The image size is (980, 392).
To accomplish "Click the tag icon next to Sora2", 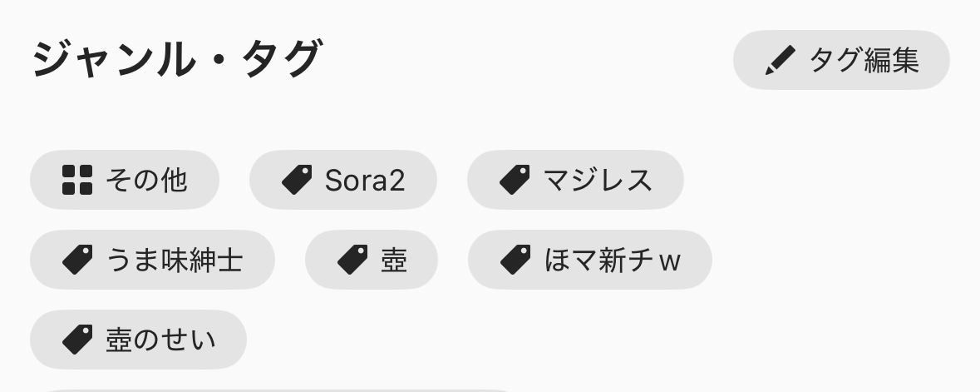I will point(297,180).
